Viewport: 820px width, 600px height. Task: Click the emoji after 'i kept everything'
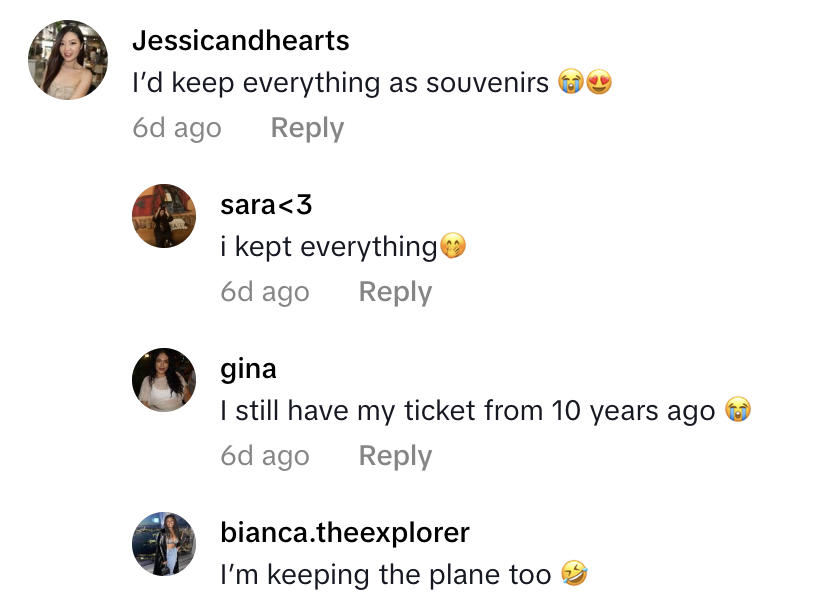453,247
